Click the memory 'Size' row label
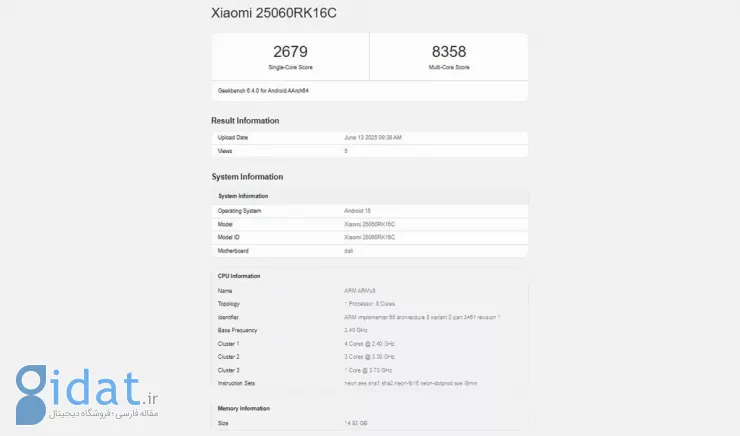The width and height of the screenshot is (740, 436). [x=223, y=423]
